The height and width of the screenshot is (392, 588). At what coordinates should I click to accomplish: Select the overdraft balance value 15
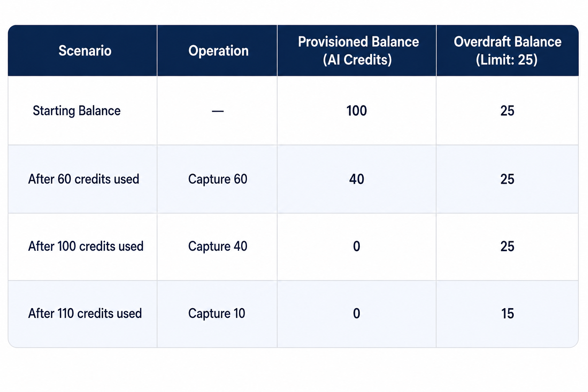(507, 314)
